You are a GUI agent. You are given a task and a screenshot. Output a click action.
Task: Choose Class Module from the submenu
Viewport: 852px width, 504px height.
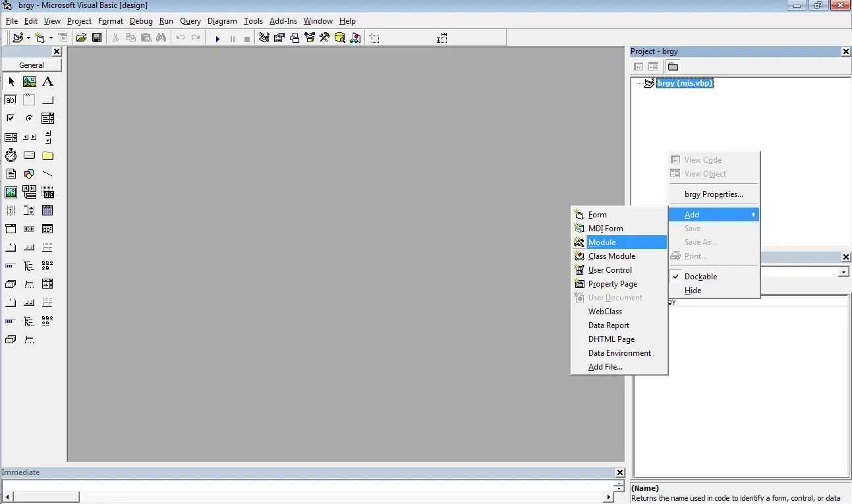(x=619, y=256)
